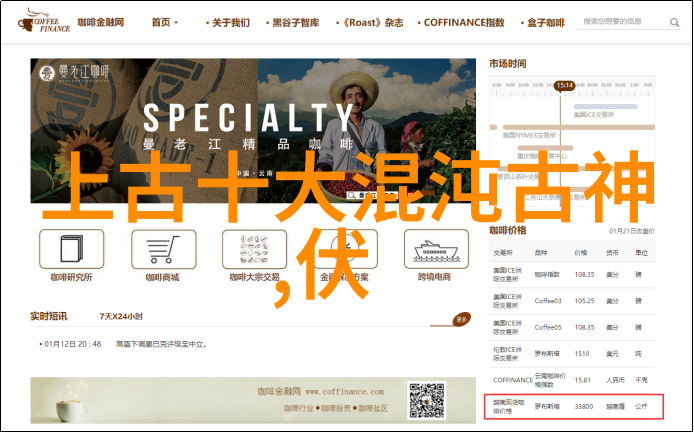Click the 实时短讯 section heading

(49, 316)
